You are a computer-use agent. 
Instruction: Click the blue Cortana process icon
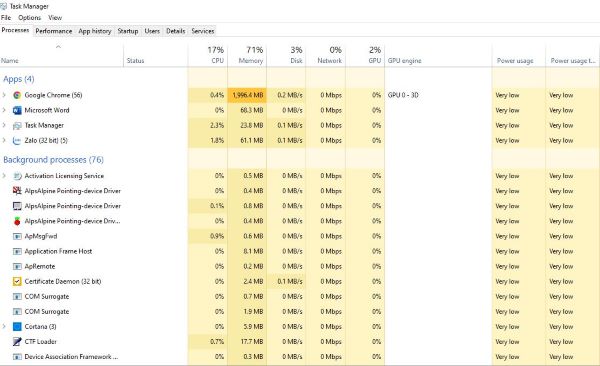(17, 327)
